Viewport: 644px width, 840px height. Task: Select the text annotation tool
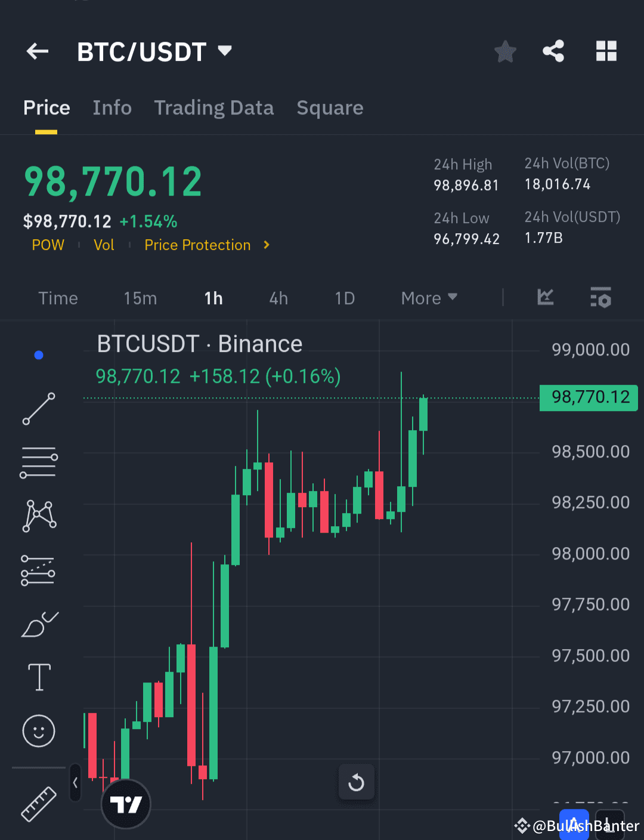tap(38, 677)
